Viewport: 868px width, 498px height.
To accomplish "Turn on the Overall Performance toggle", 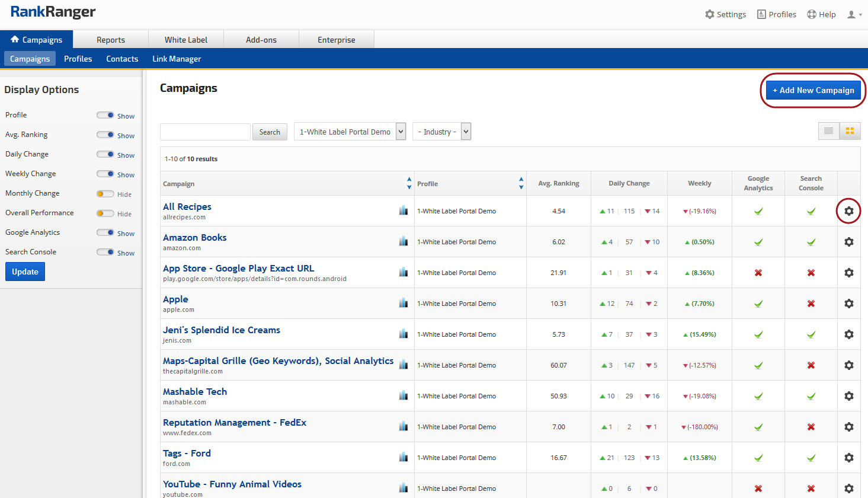I will tap(105, 213).
